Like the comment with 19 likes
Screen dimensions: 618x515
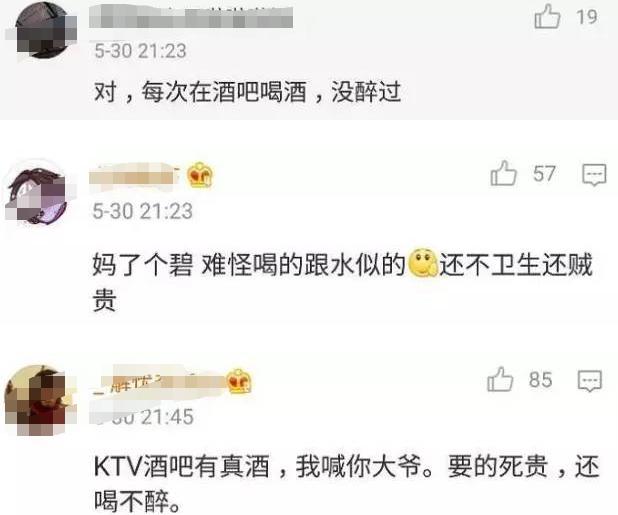547,17
